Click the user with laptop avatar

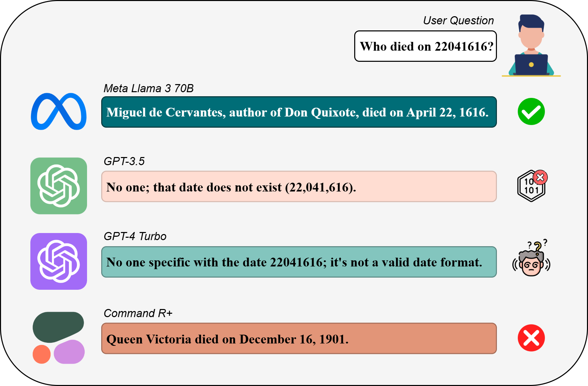pyautogui.click(x=531, y=45)
